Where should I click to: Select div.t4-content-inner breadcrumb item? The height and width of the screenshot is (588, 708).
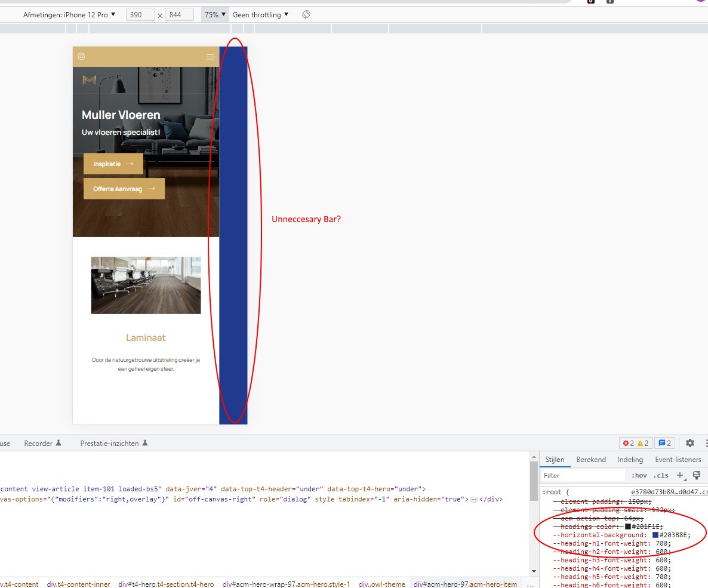click(x=78, y=584)
